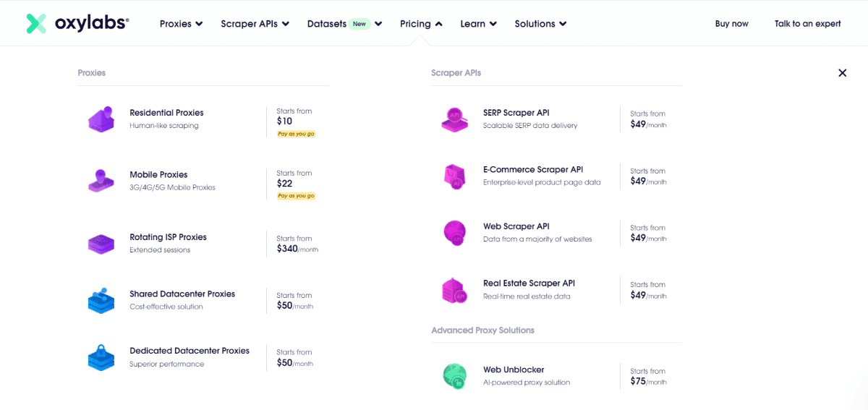The width and height of the screenshot is (868, 410).
Task: Click the 3G/4G/5G Mobile Proxies description
Action: [173, 188]
